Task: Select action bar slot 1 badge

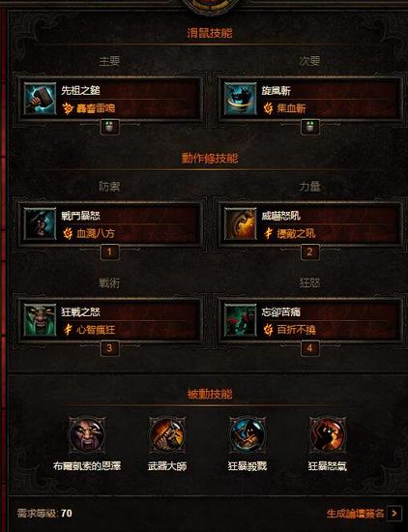Action: (x=110, y=252)
